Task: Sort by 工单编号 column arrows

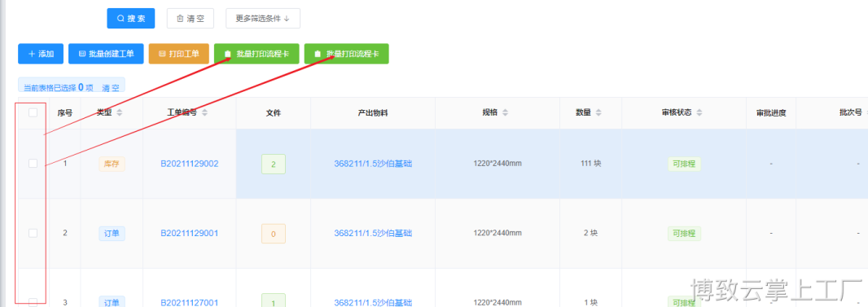Action: coord(205,113)
